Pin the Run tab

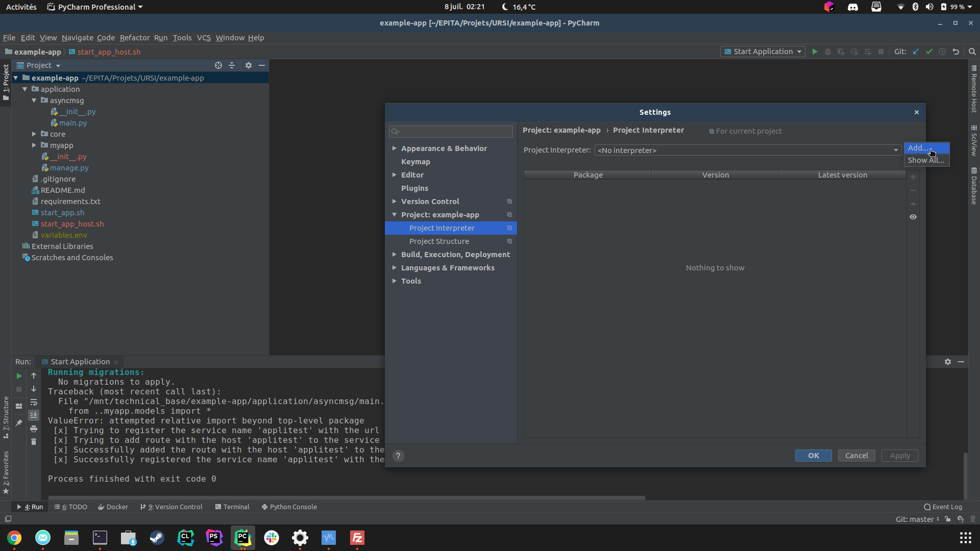pyautogui.click(x=19, y=423)
